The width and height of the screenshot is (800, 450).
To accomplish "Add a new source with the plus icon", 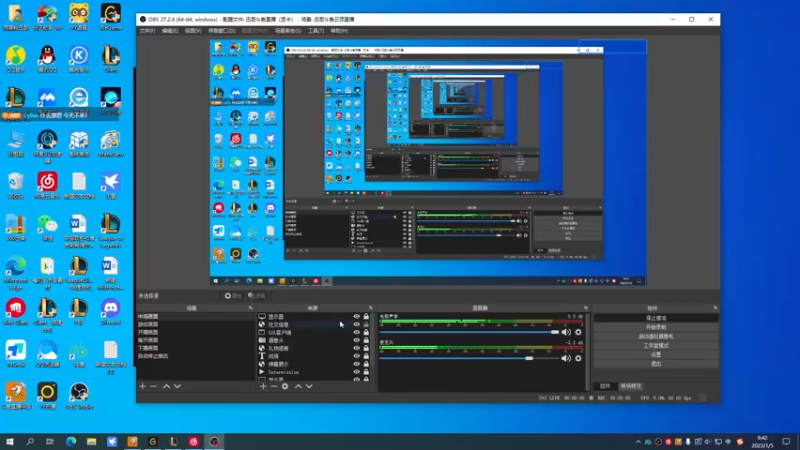I will 263,386.
